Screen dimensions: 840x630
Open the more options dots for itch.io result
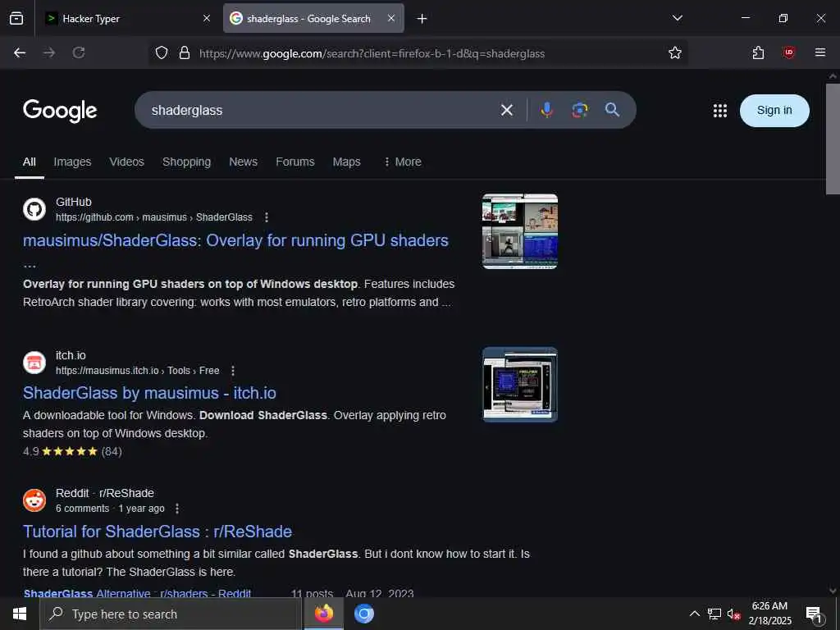point(232,371)
